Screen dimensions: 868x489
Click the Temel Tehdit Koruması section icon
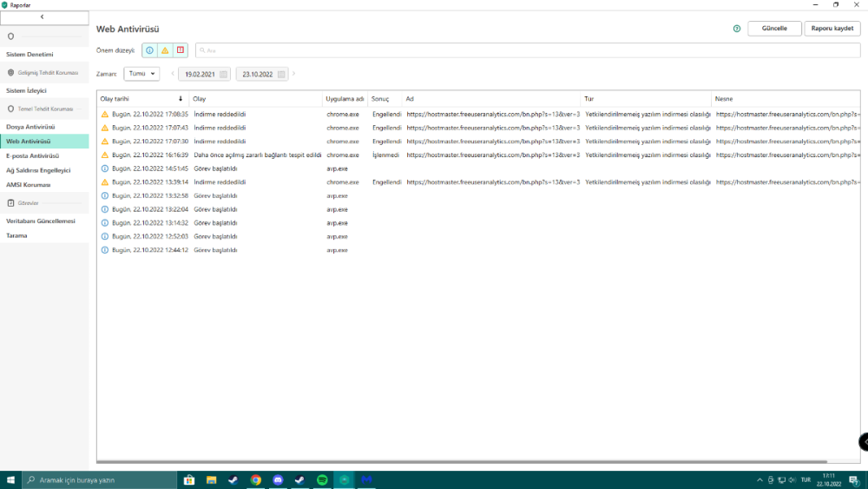pyautogui.click(x=10, y=109)
